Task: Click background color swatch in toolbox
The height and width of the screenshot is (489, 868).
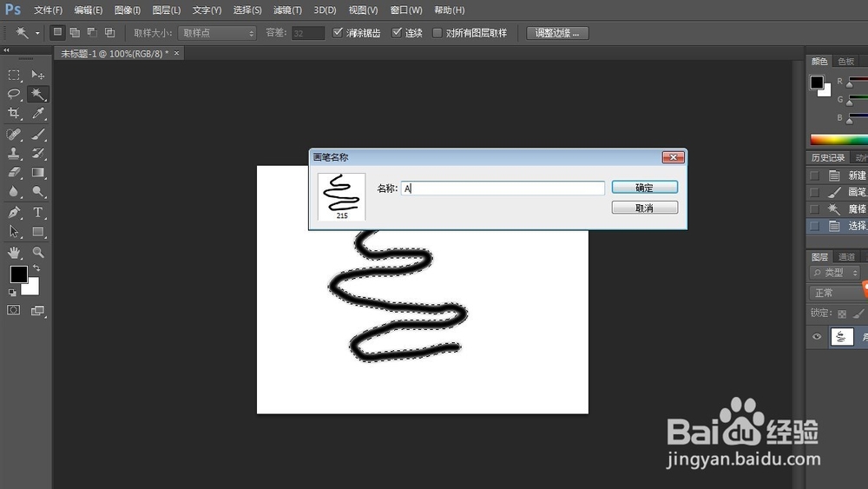Action: pyautogui.click(x=31, y=288)
